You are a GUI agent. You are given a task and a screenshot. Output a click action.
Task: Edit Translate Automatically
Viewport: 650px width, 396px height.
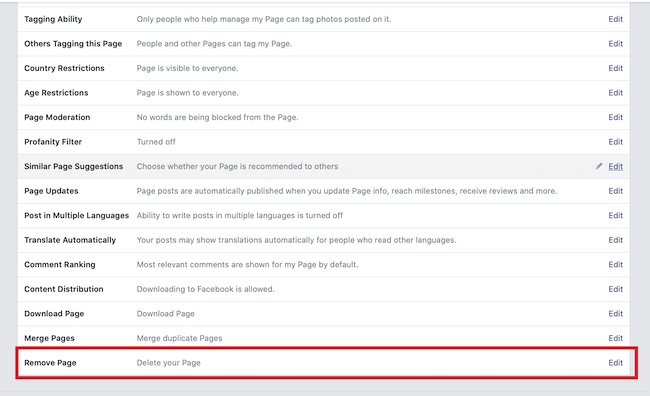pyautogui.click(x=616, y=240)
